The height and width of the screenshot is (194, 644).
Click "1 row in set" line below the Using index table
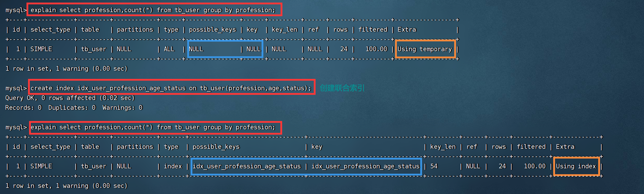(66, 186)
